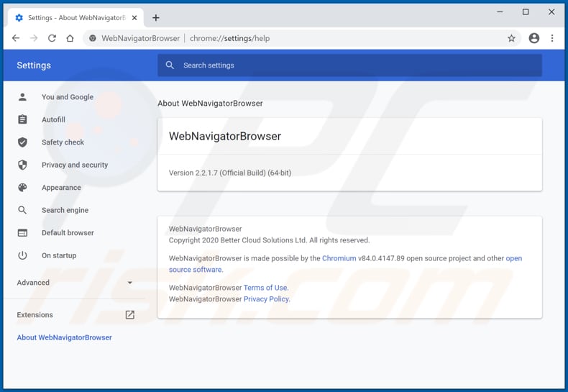Click the person icon beside You and Google
The width and height of the screenshot is (568, 392).
pos(22,96)
